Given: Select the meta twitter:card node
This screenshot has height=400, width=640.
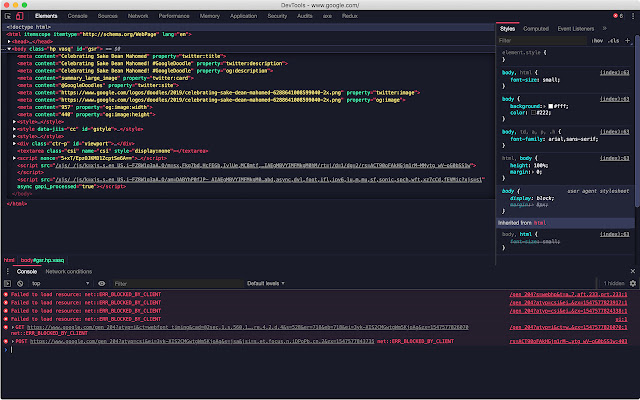Looking at the screenshot, I should tap(105, 78).
